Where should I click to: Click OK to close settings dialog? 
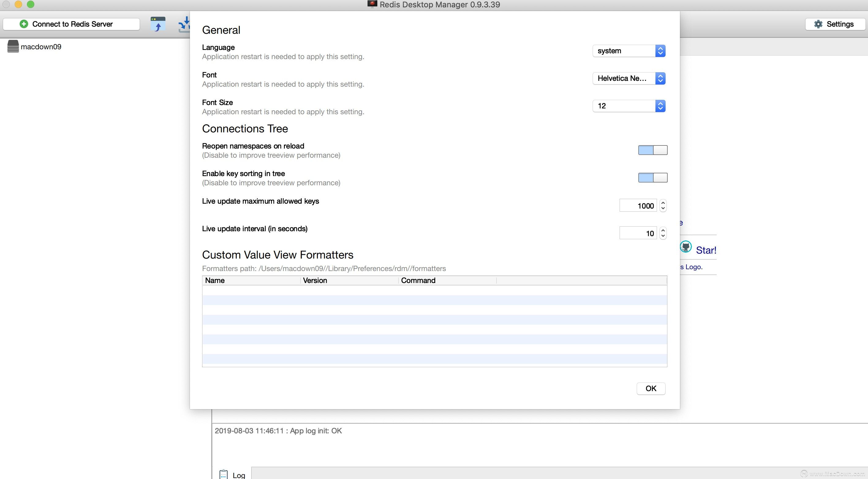651,388
